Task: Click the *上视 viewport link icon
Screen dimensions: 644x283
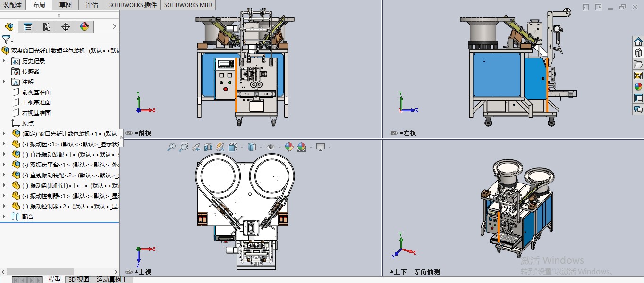Action: click(129, 272)
